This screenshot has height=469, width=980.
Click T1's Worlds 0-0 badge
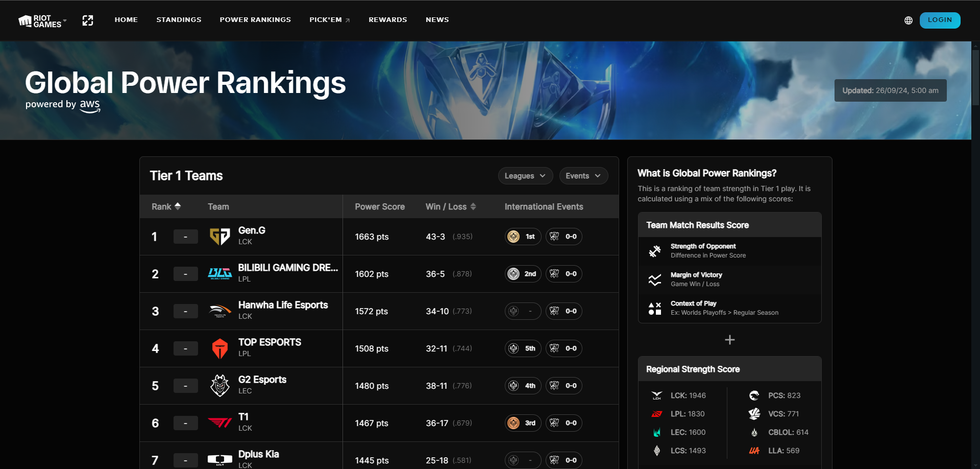(564, 423)
